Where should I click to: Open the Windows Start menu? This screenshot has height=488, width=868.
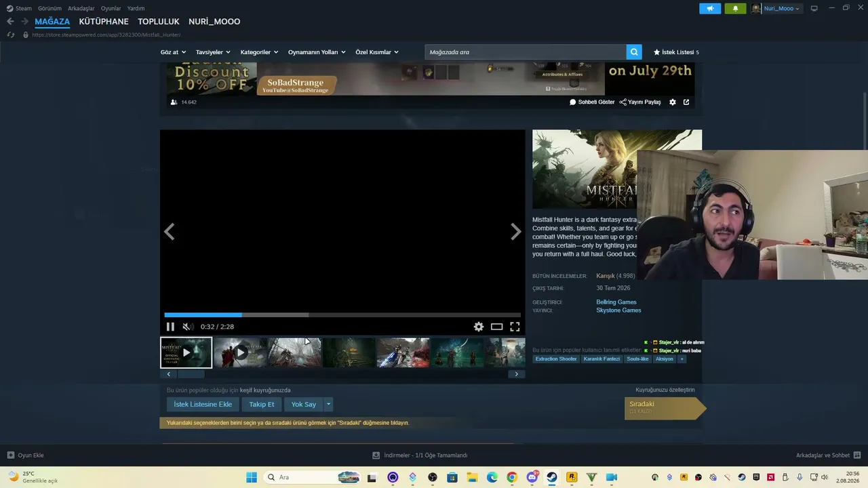252,477
